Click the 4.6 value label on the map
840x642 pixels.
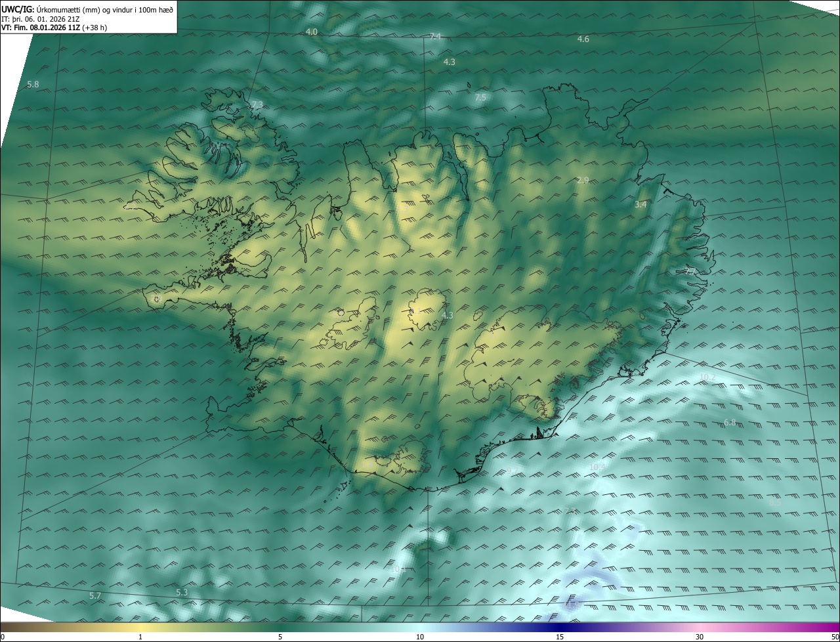pos(583,39)
